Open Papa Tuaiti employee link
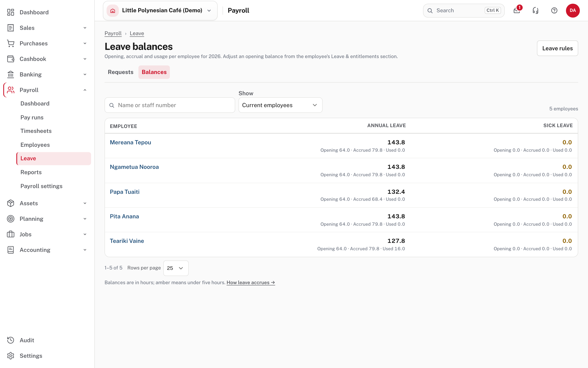 pyautogui.click(x=125, y=192)
